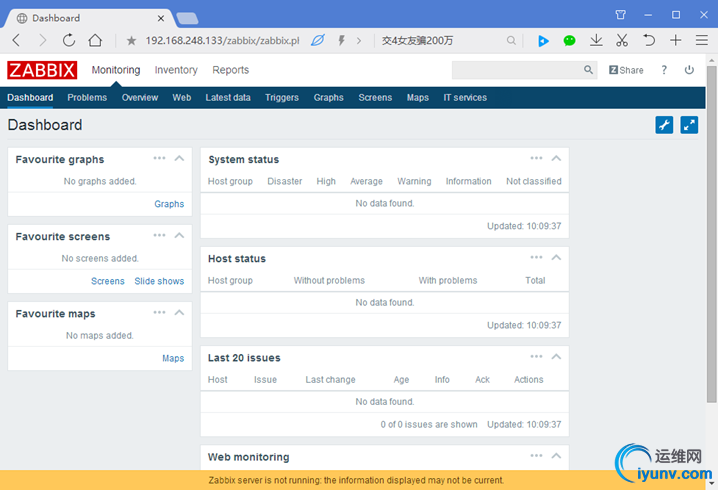Go to IT services submenu
The image size is (718, 490).
click(465, 98)
